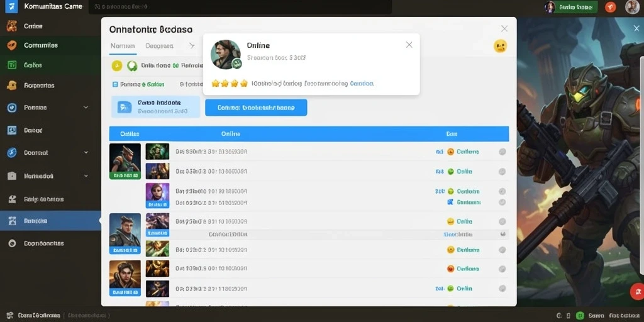Open the small purple face thumbnail
The image size is (644, 322).
coord(157,195)
